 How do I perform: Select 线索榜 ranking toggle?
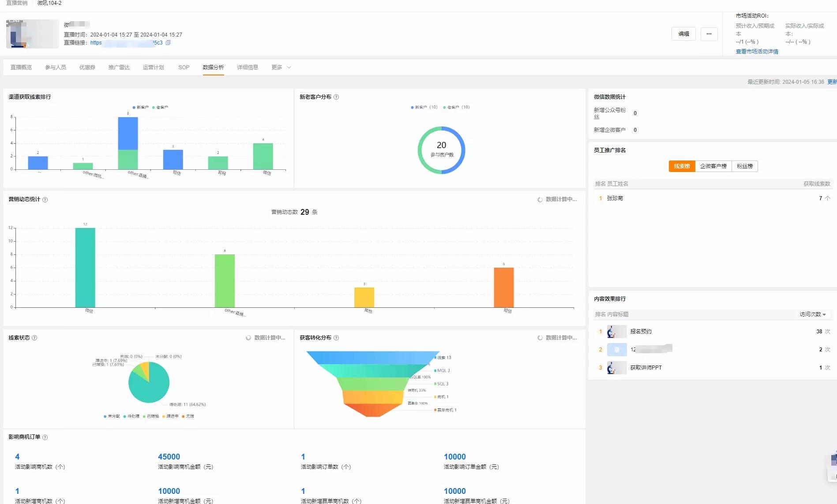tap(682, 166)
